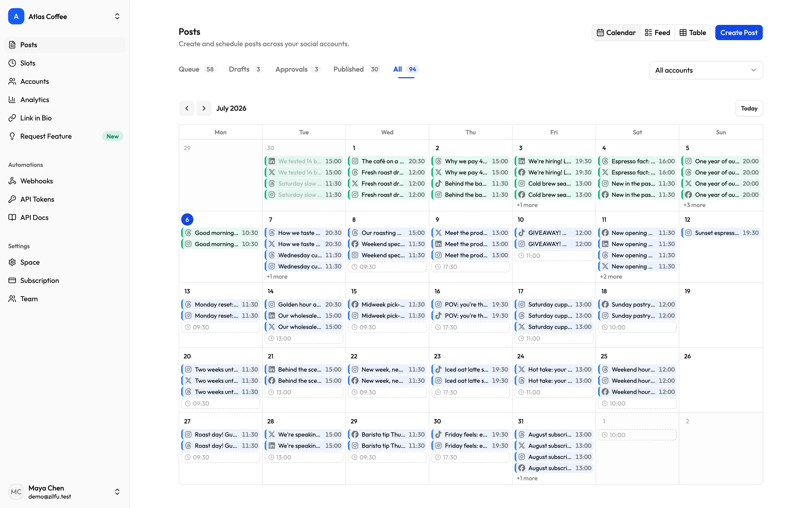Viewport: 812px width, 508px height.
Task: Click Instagram icon on Sunset espresso post
Action: pyautogui.click(x=688, y=233)
